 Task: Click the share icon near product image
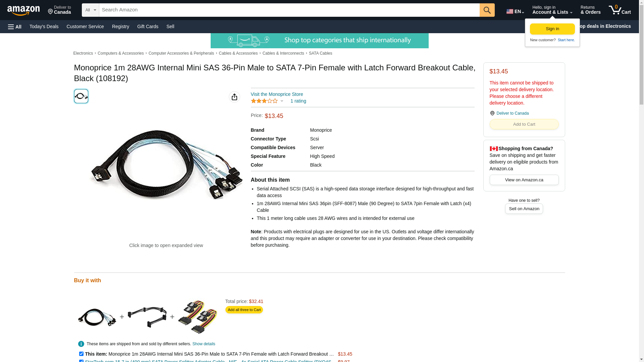pyautogui.click(x=234, y=97)
